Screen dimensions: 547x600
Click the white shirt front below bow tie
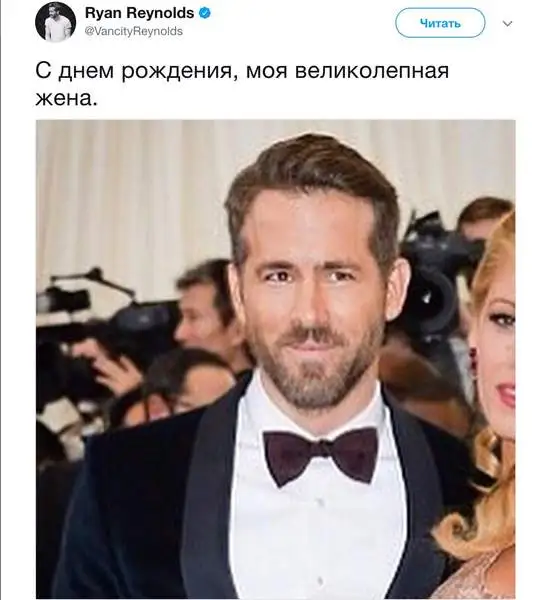pos(320,536)
